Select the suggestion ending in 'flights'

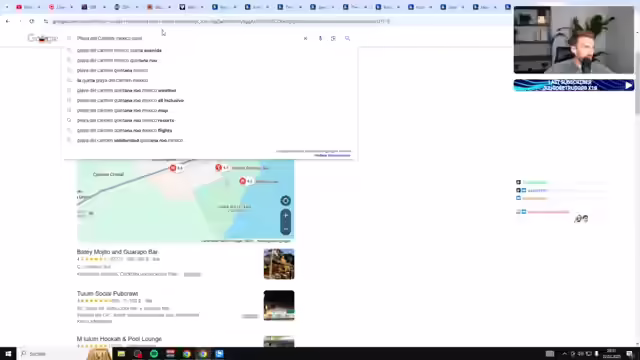(124, 131)
